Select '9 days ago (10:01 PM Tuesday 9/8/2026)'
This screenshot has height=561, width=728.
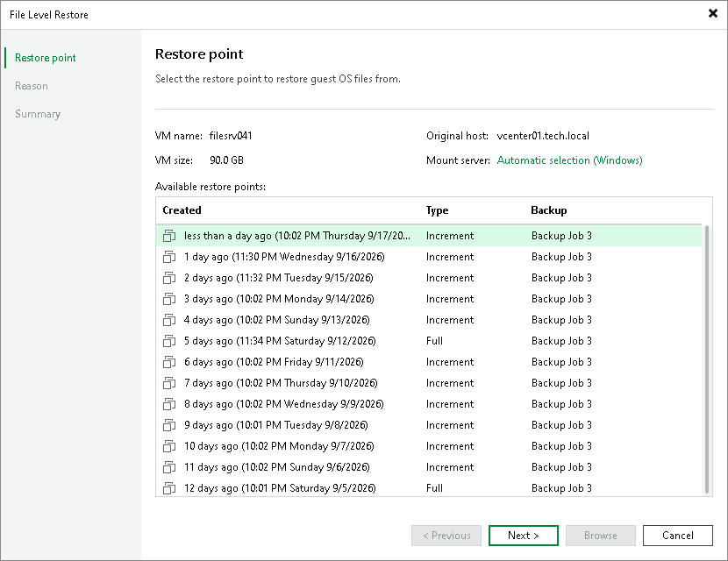(x=429, y=425)
